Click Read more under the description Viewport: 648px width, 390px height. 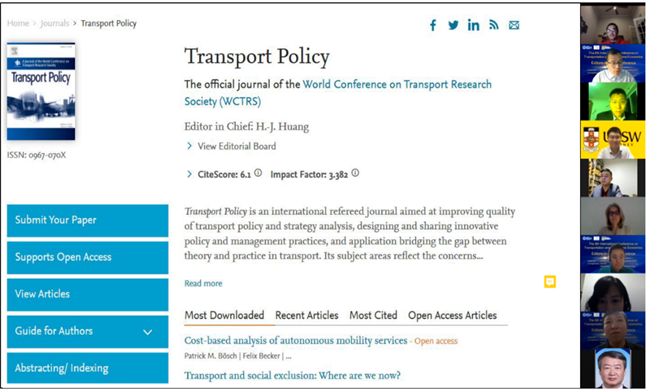coord(203,283)
